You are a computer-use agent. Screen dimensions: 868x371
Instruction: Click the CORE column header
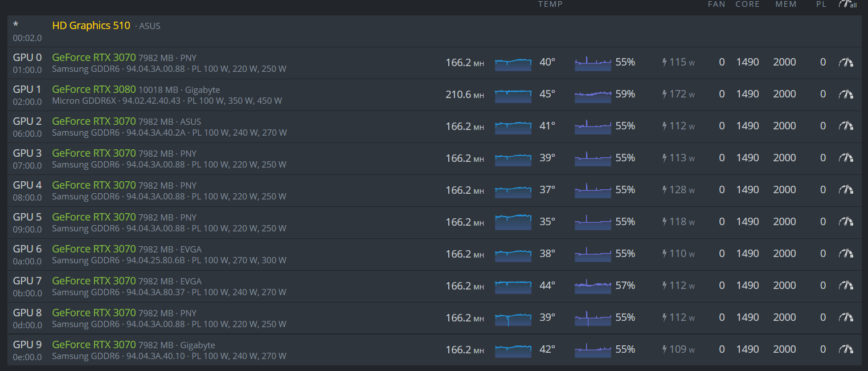(747, 5)
